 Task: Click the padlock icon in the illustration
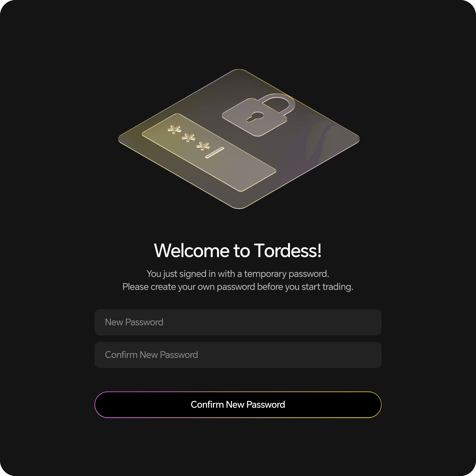click(258, 115)
